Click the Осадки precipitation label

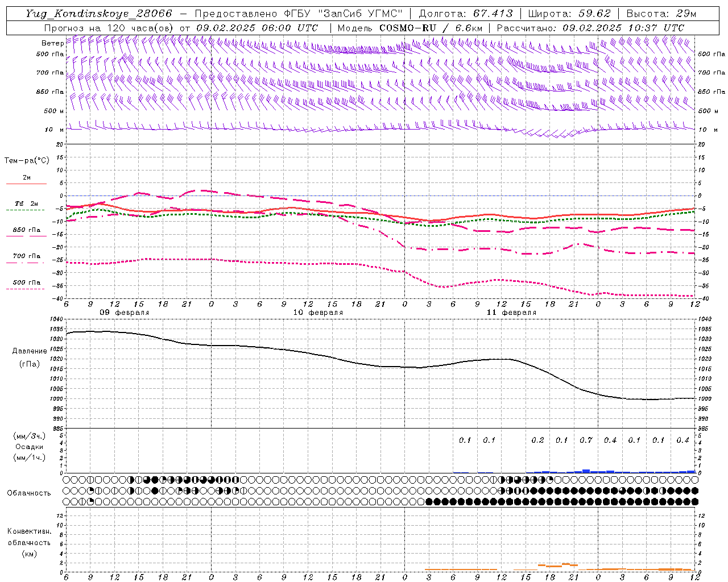click(x=30, y=447)
